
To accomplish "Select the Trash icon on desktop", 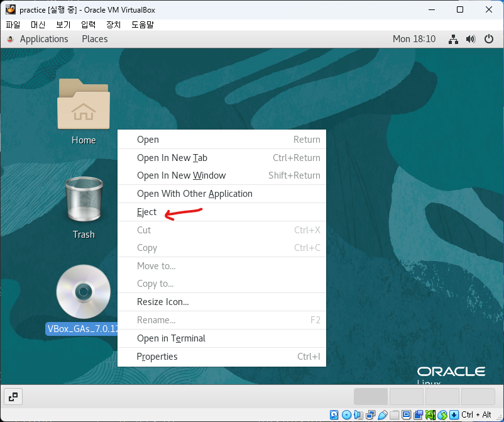I will pos(84,199).
